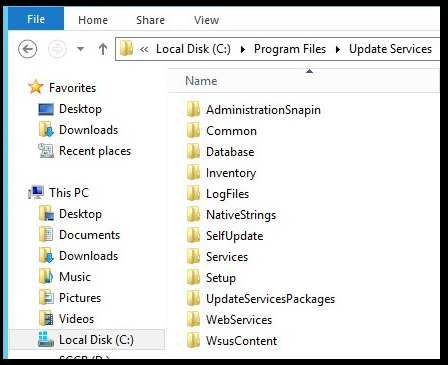
Task: Sort by the Name column header
Action: point(201,81)
